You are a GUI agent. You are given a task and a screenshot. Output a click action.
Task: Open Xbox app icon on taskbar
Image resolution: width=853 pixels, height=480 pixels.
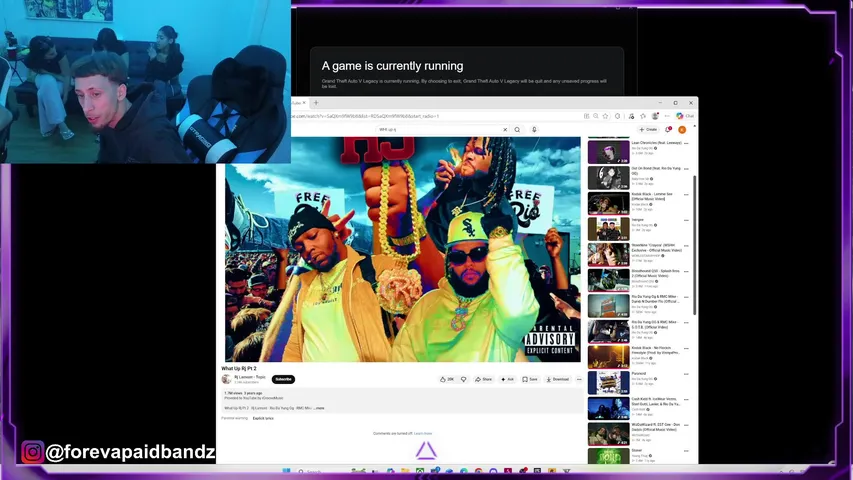click(x=420, y=471)
